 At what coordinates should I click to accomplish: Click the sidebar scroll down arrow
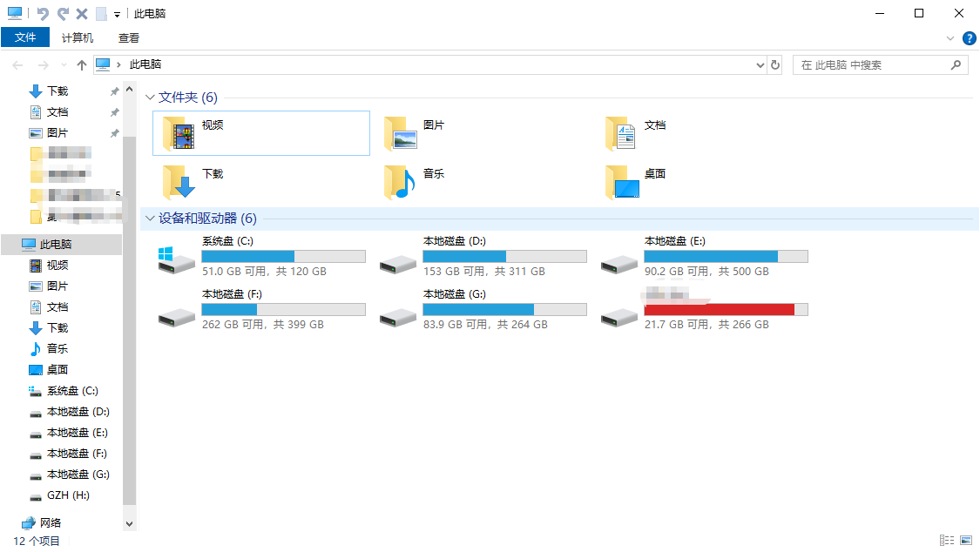(x=130, y=524)
